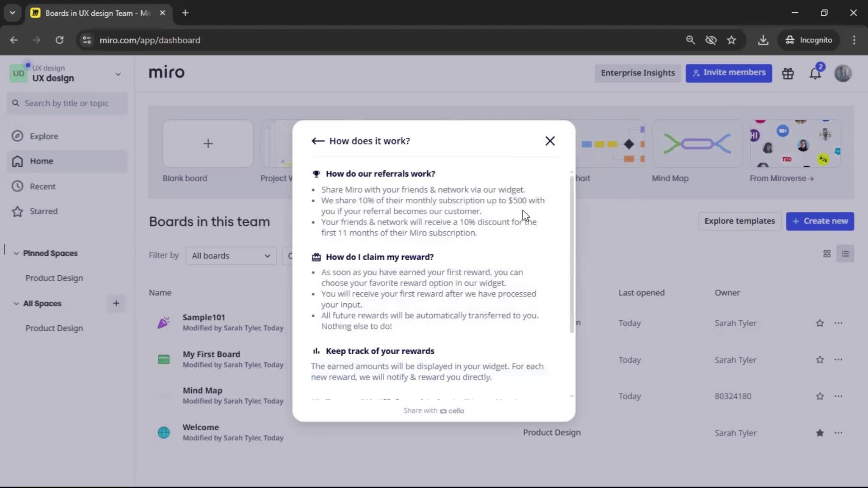Open a new browser tab
The height and width of the screenshot is (488, 868).
(185, 13)
